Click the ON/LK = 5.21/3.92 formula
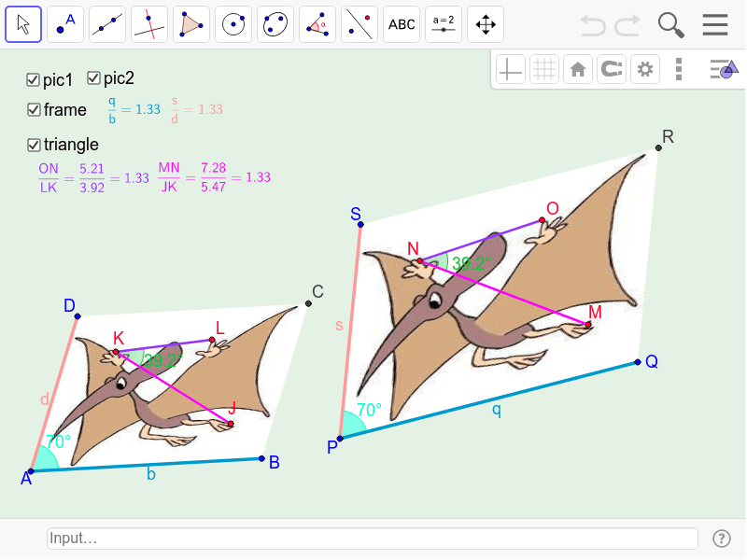 coord(94,178)
